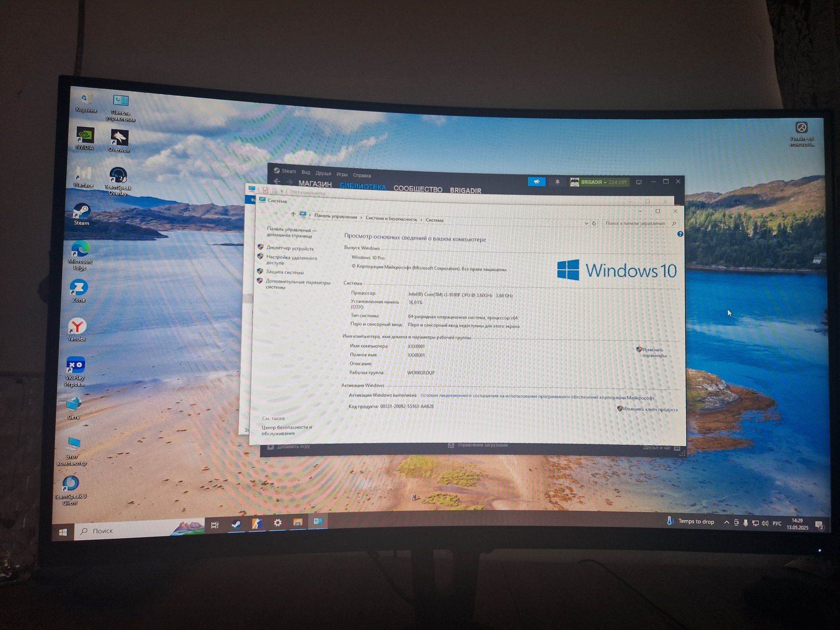Open the quick access toolbar dropdown in Этот компьютер window
Screen dimensions: 840x630
(282, 191)
